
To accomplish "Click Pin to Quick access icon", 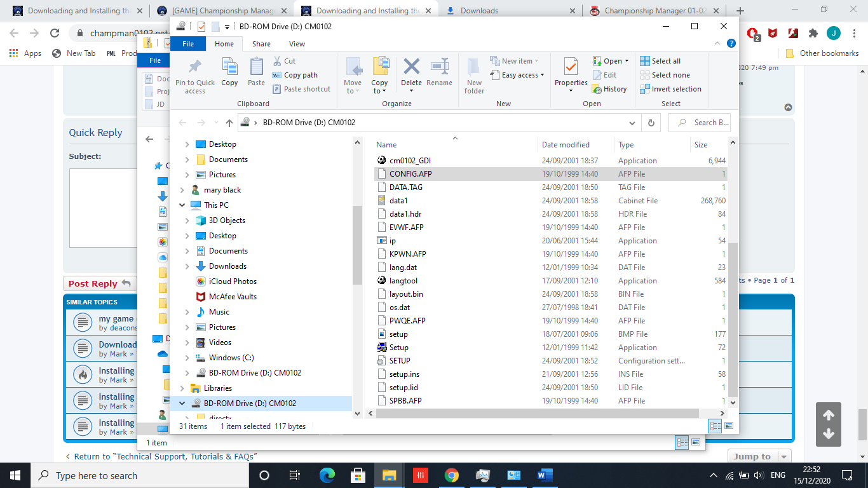I will 195,67.
